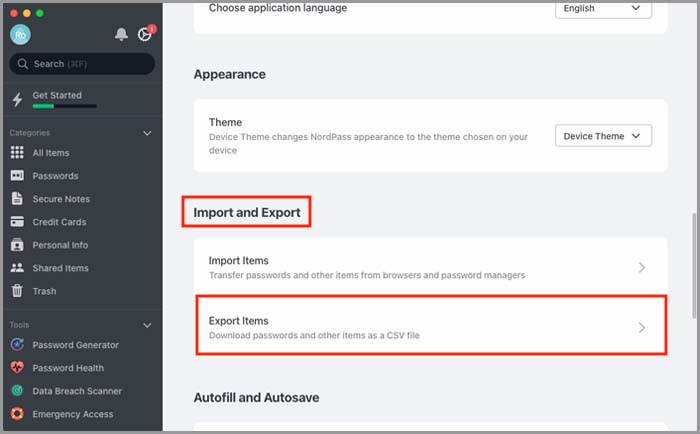Collapse the Tools section chevron
Viewport: 700px width, 434px height.
pos(147,325)
